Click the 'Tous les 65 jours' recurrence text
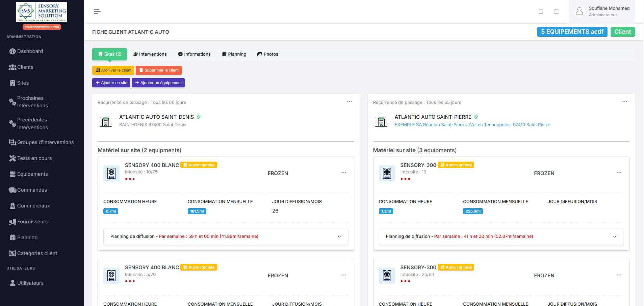This screenshot has height=306, width=644. tap(443, 102)
